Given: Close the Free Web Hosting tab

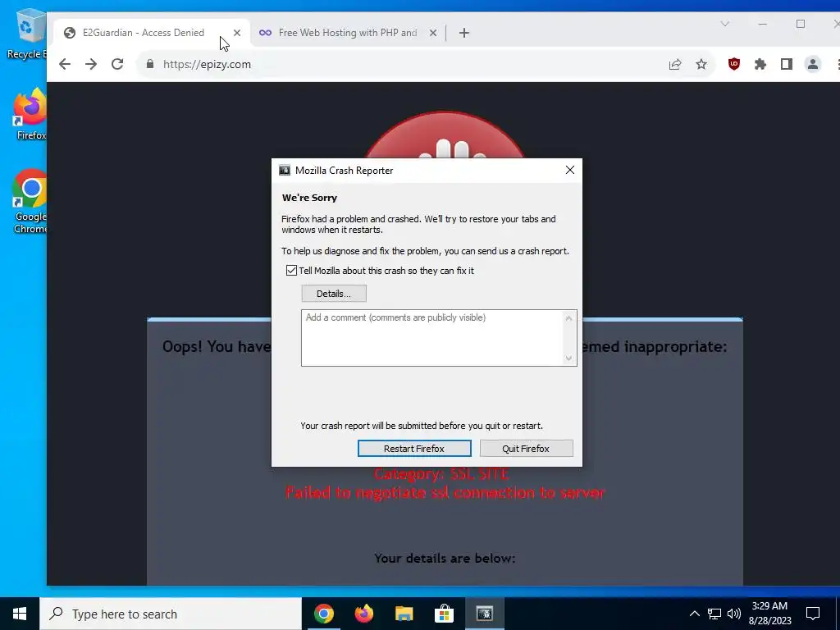Looking at the screenshot, I should pyautogui.click(x=433, y=33).
